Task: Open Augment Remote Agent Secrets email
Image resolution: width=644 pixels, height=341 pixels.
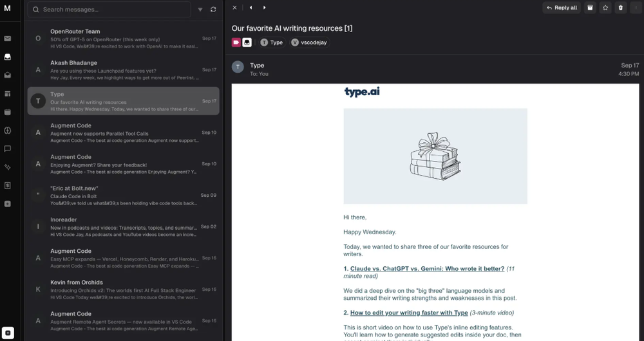Action: [123, 321]
